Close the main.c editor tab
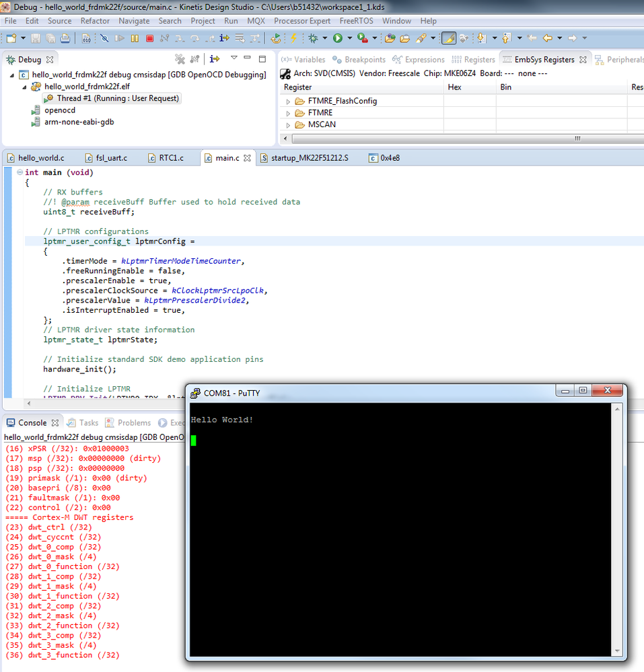The image size is (644, 672). (x=247, y=158)
